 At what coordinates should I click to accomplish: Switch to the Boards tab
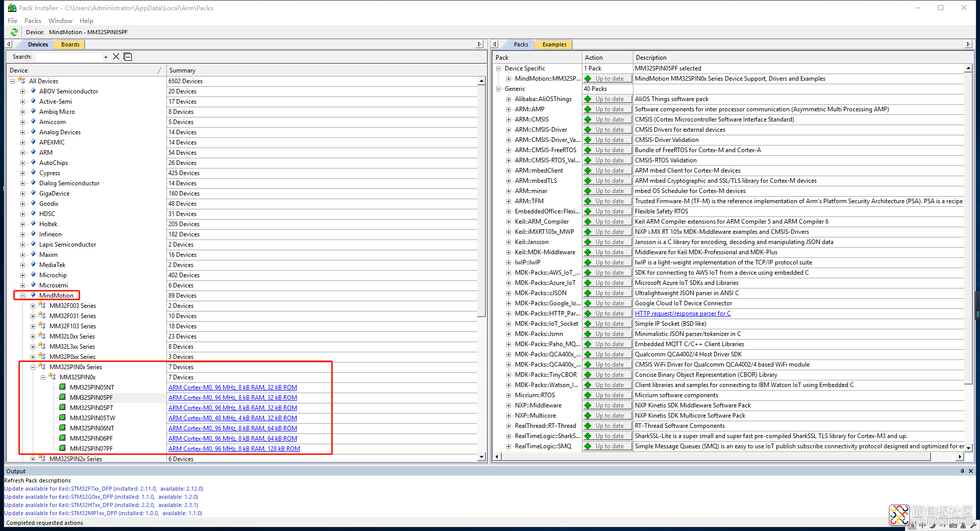(70, 44)
